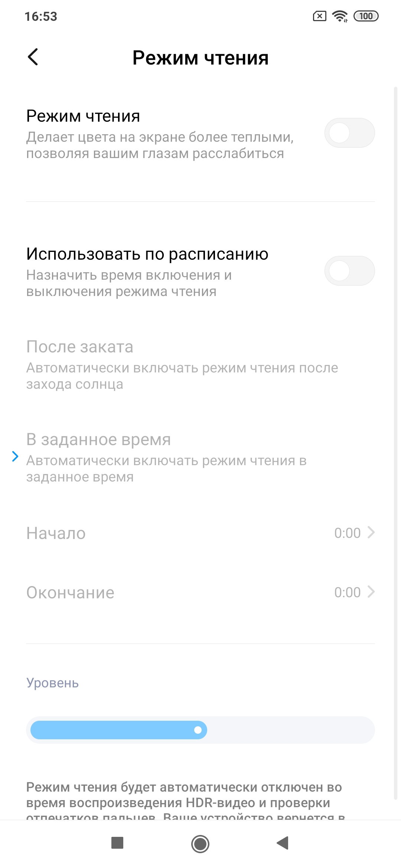Select the После заката option
401x868 pixels.
(182, 365)
